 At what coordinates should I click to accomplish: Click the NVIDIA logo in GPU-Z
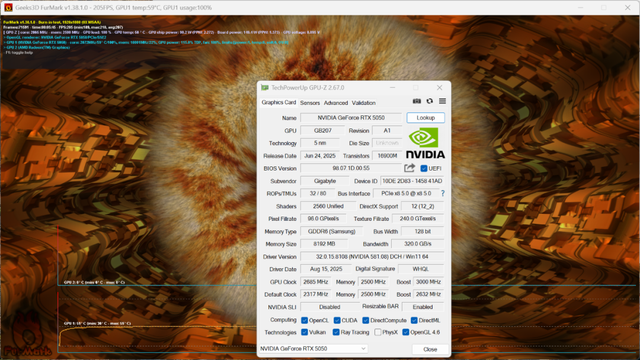point(425,143)
